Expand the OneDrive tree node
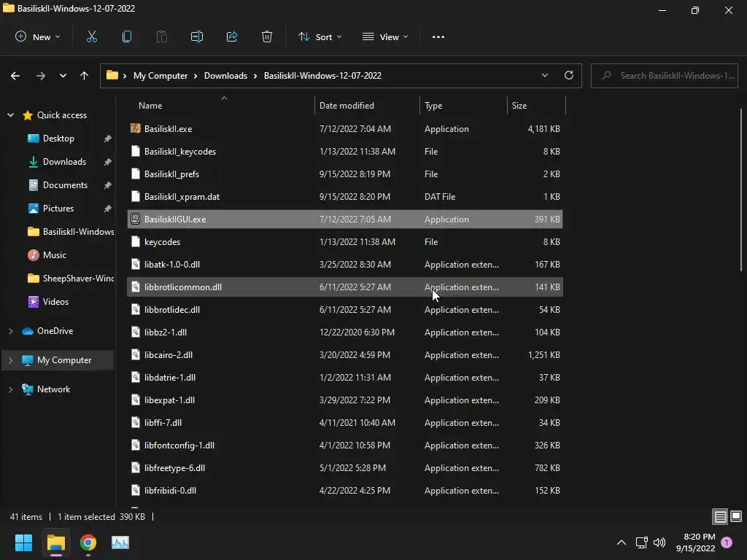Image resolution: width=747 pixels, height=560 pixels. click(10, 331)
